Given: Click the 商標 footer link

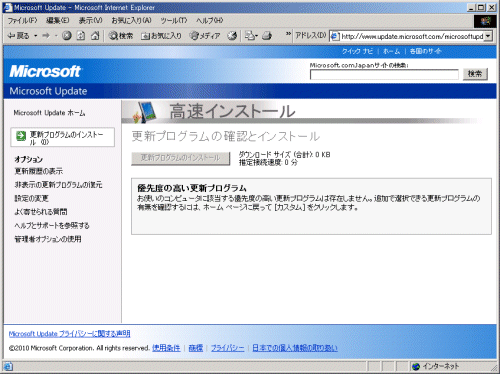Looking at the screenshot, I should pos(196,348).
